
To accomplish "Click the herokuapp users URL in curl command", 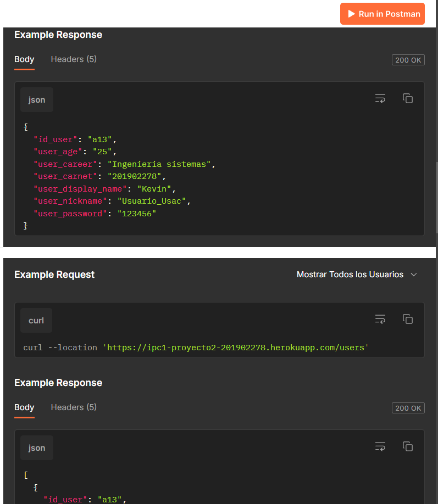I will (236, 348).
